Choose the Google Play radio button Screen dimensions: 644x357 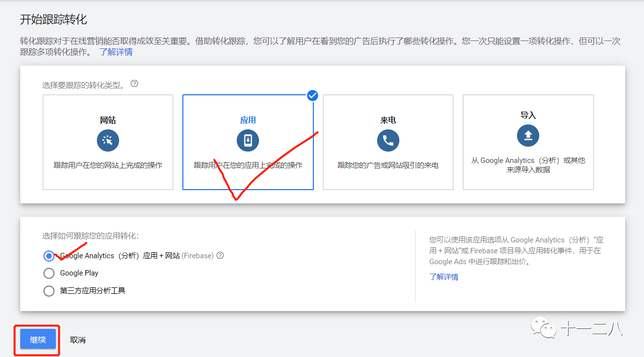(48, 273)
